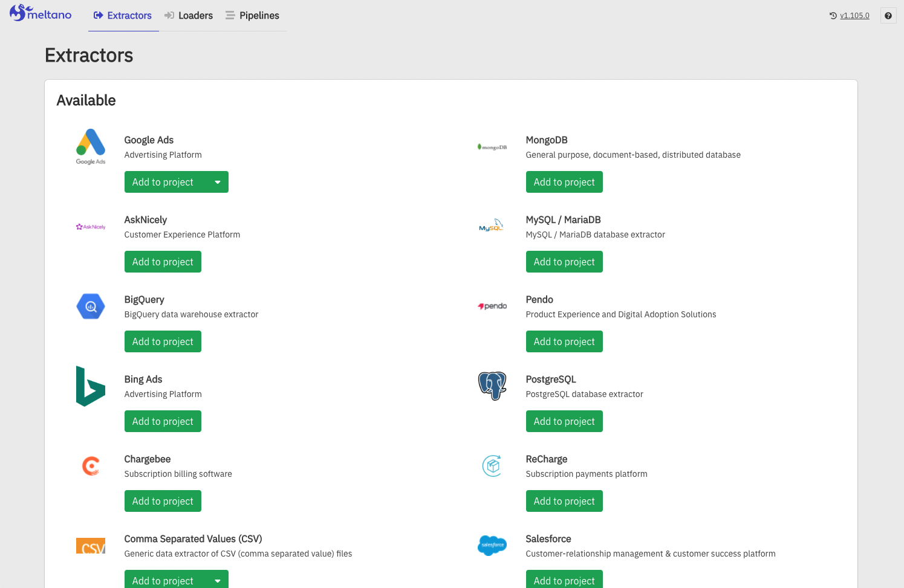The image size is (904, 588).
Task: Click 'PostgreSQL database extractor' description
Action: [x=585, y=394]
